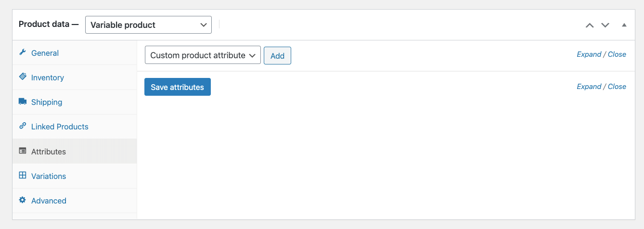The image size is (644, 229).
Task: Toggle Product data panel collapse triangle
Action: [x=624, y=25]
